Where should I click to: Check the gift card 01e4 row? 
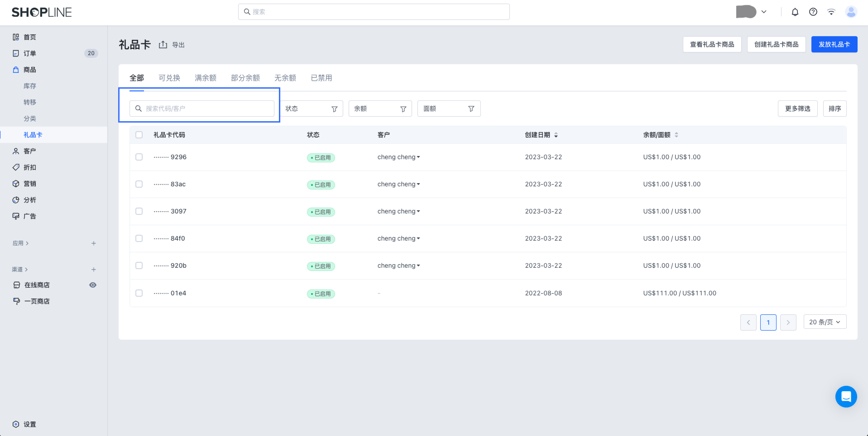pos(139,293)
